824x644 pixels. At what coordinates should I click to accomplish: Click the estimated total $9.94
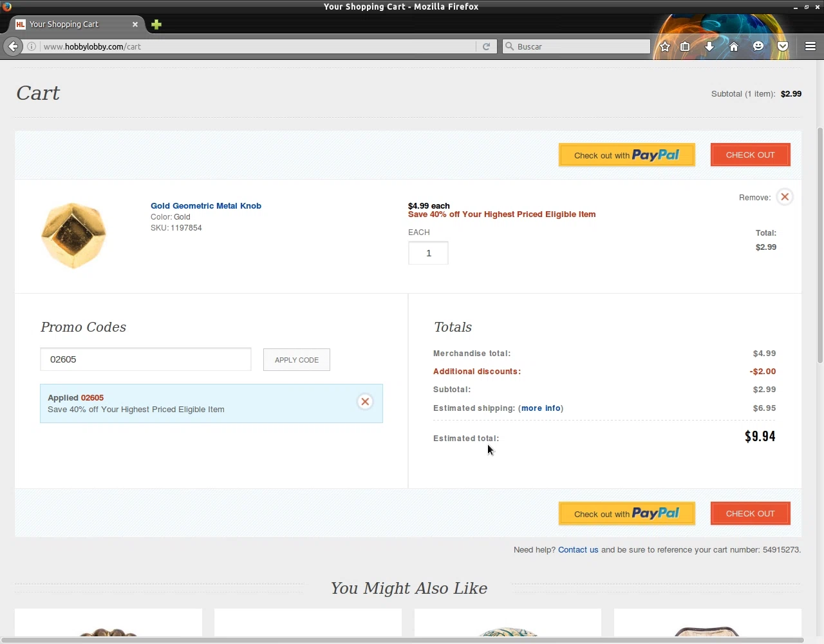click(x=760, y=437)
